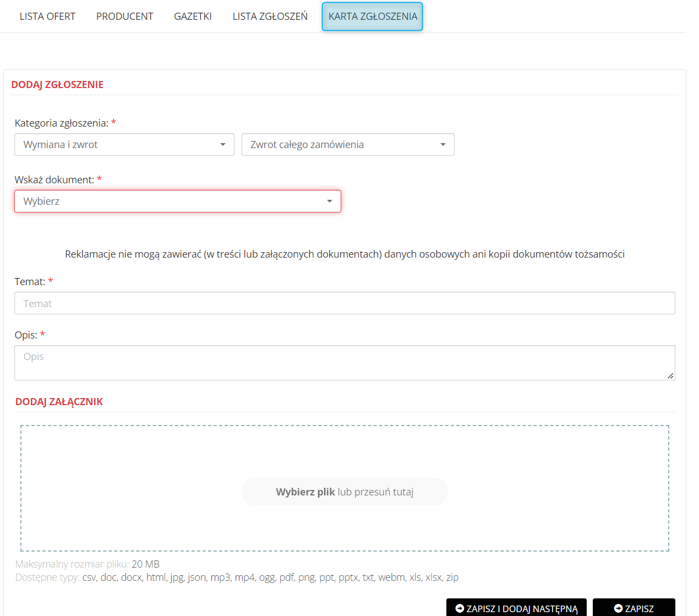Click the DODAJ ZGŁOSZENIE heading

tap(57, 85)
